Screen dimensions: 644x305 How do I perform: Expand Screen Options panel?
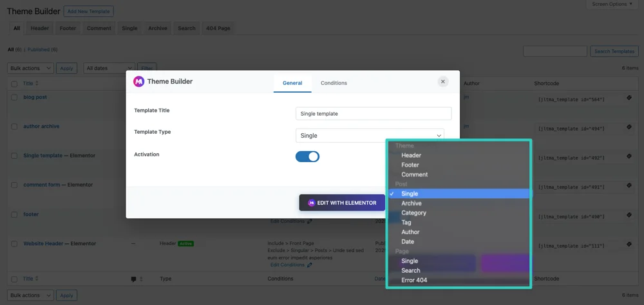point(612,4)
